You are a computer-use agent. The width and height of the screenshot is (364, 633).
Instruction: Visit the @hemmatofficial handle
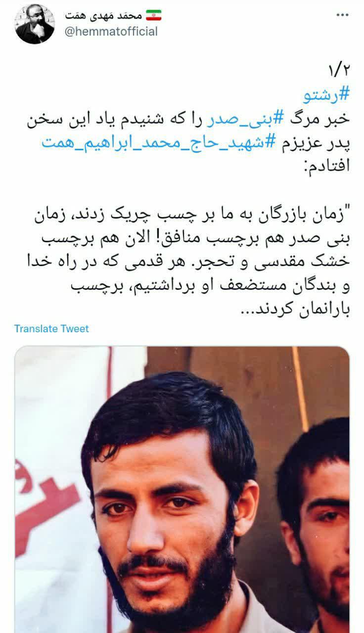111,32
